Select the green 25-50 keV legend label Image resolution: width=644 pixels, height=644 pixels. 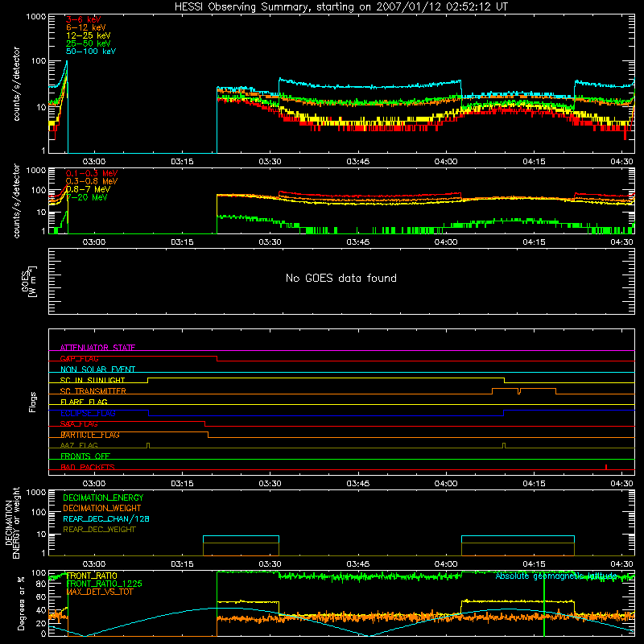pyautogui.click(x=89, y=43)
